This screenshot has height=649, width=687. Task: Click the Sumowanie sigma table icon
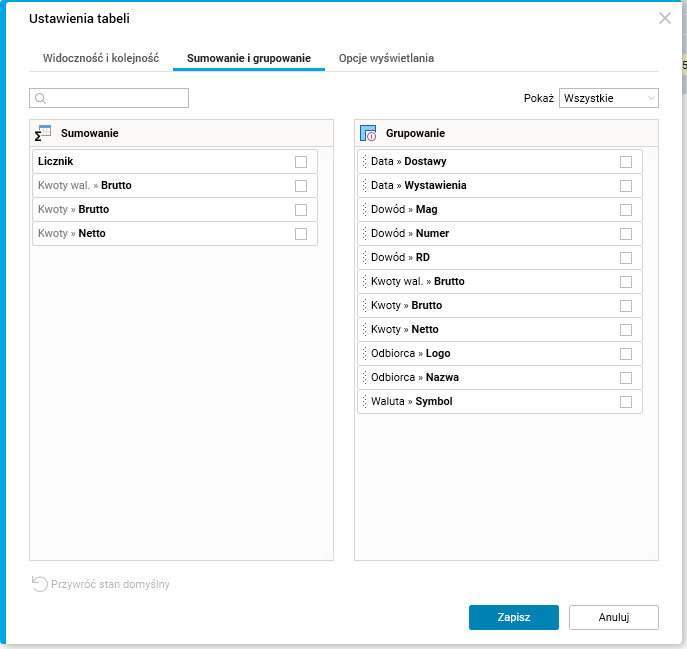click(43, 133)
